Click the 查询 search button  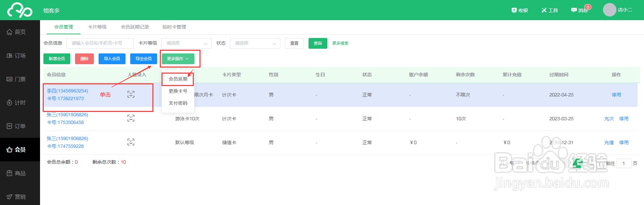(x=318, y=43)
